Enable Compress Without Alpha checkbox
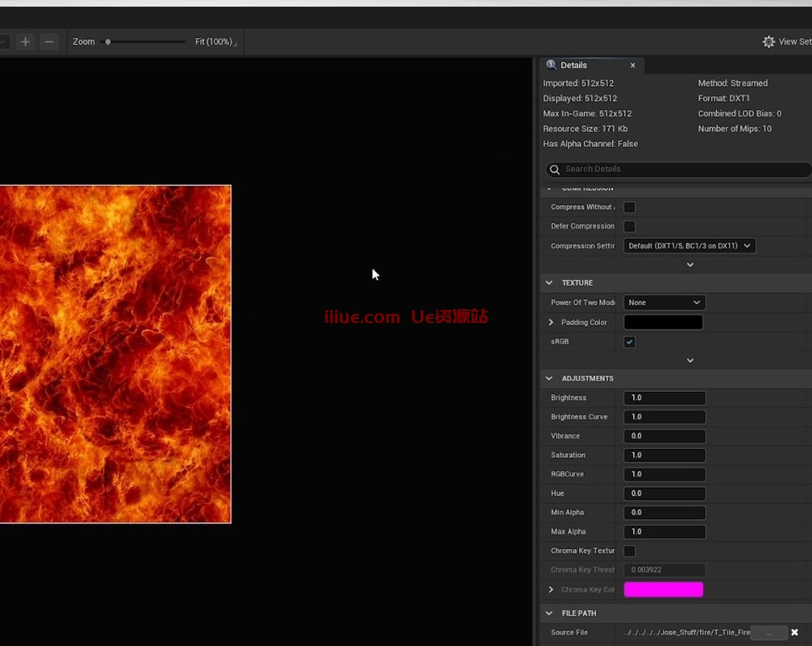This screenshot has width=812, height=646. point(629,207)
